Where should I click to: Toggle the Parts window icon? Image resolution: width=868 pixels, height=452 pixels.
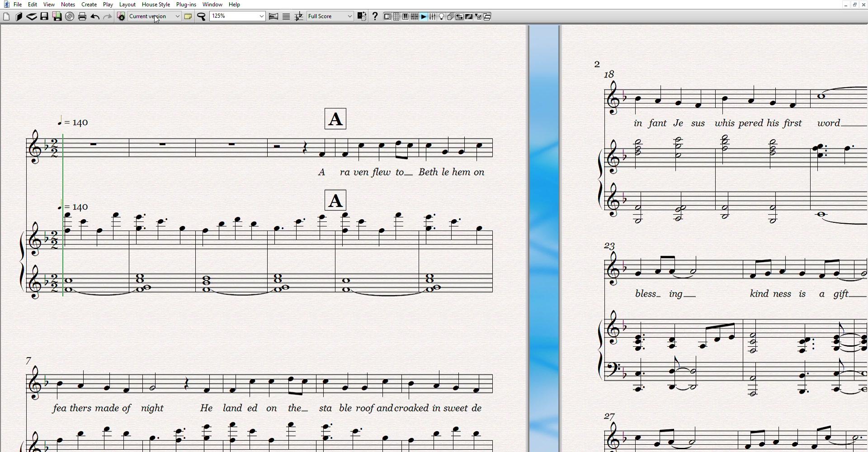(451, 17)
